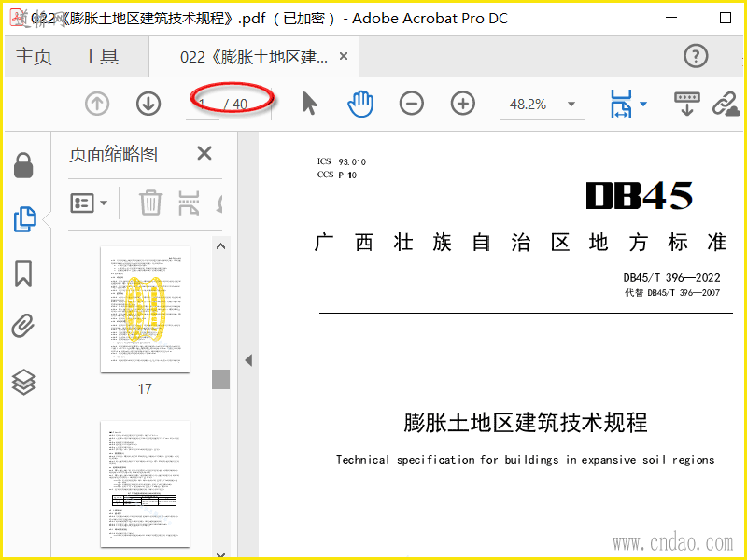The image size is (747, 560).
Task: Click the title 膨胀土地区建筑技术规程
Action: coord(526,423)
